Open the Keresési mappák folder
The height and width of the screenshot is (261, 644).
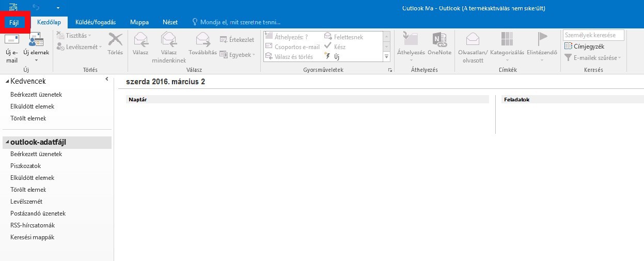[32, 237]
